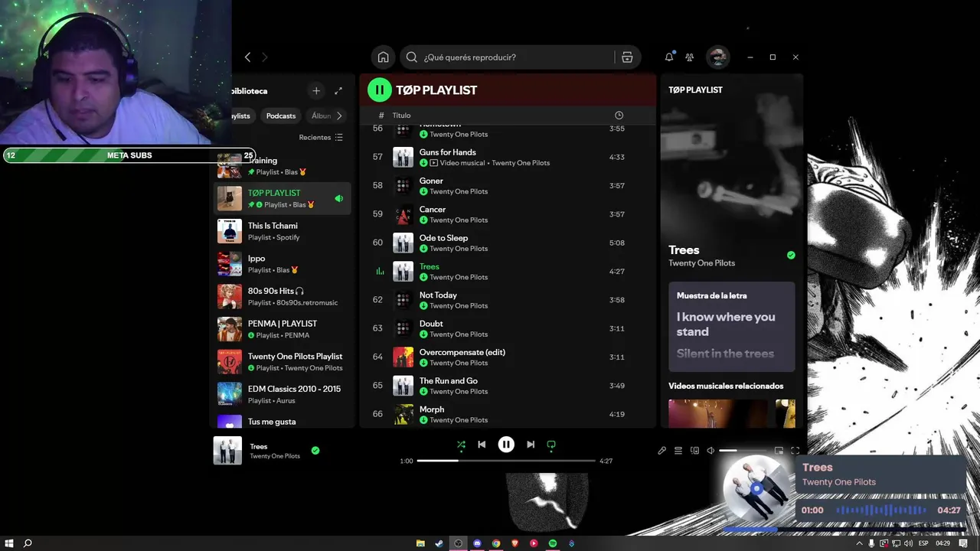Mute with the volume speaker icon
The height and width of the screenshot is (551, 980).
coord(710,451)
